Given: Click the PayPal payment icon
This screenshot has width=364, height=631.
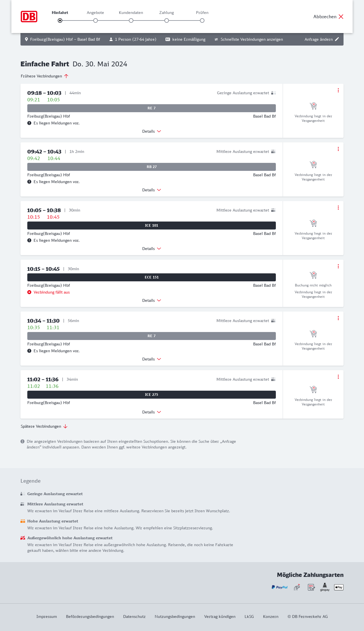Looking at the screenshot, I should (280, 587).
